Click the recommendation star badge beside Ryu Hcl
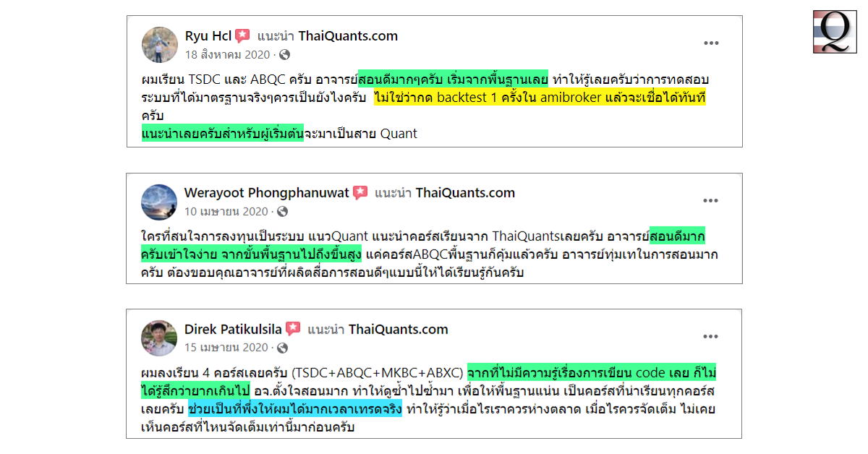Screen dimensions: 868x454 242,36
